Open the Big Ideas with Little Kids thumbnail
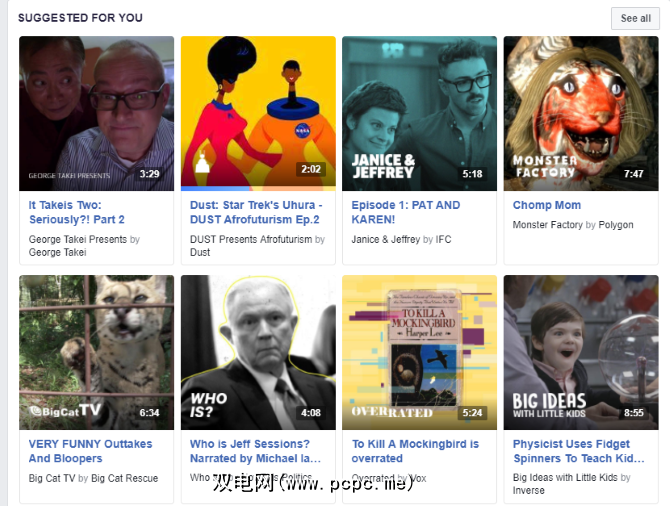 tap(581, 352)
